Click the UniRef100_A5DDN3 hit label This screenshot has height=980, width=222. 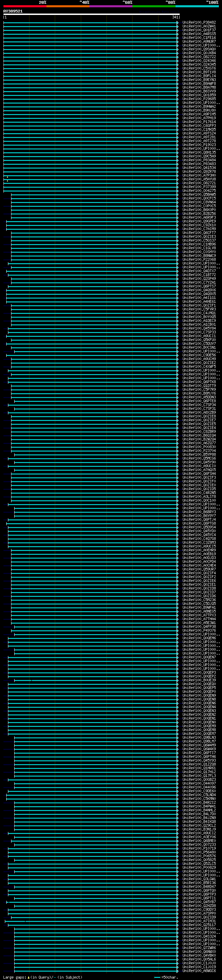[x=199, y=397]
